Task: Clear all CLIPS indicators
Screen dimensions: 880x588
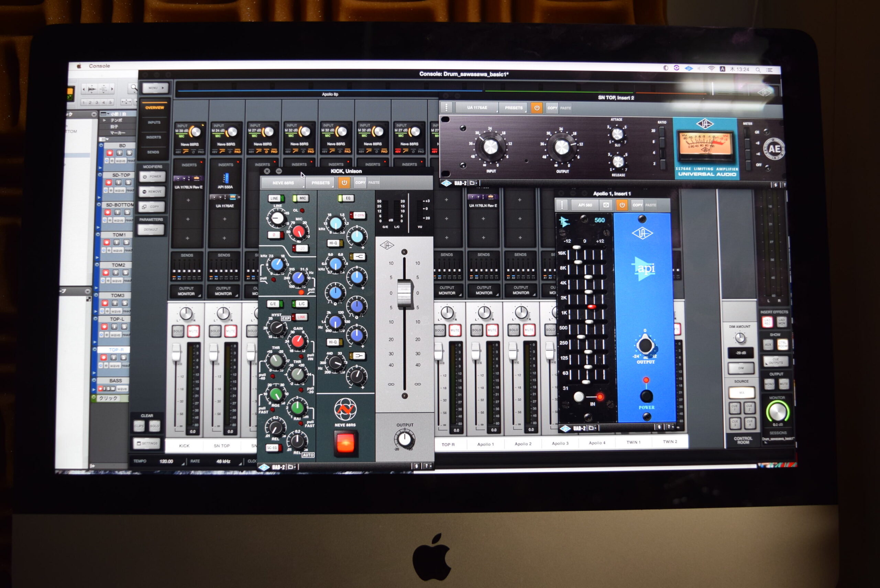Action: tap(139, 426)
